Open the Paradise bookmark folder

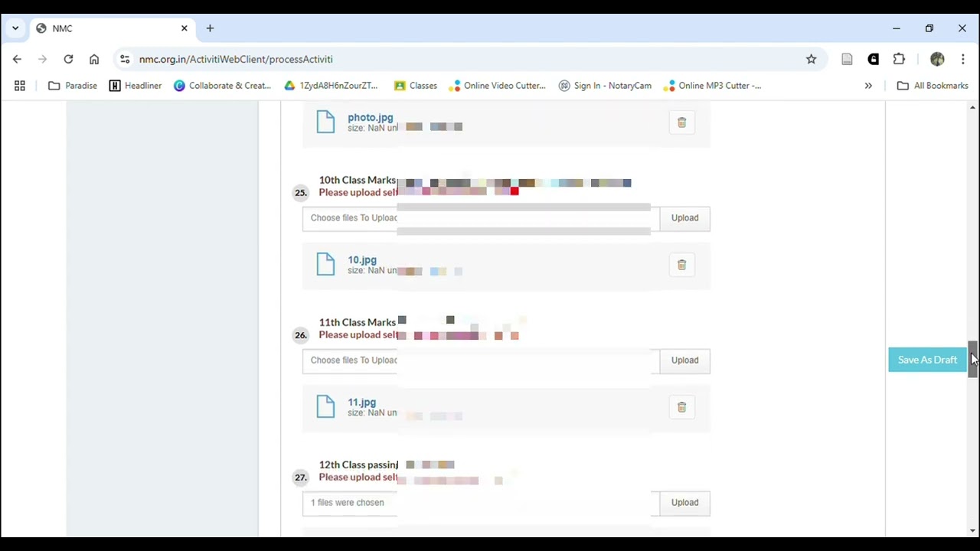(x=73, y=86)
